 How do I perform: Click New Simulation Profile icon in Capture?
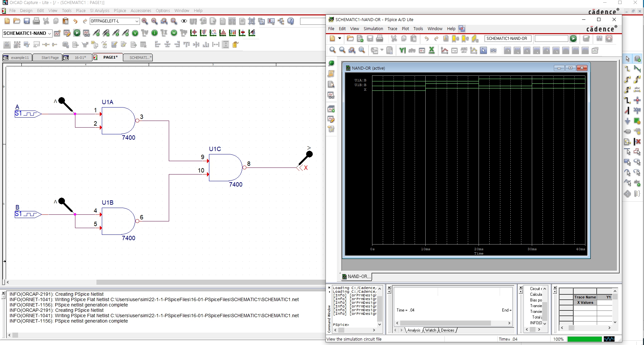57,33
